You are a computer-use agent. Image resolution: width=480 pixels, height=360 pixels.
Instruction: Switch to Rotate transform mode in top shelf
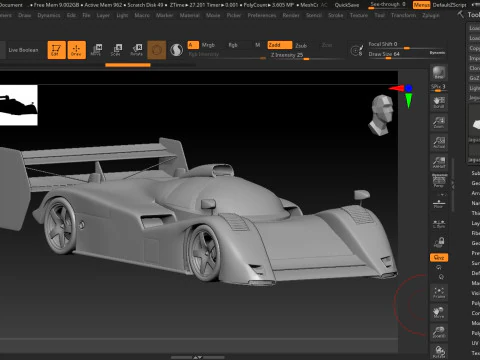136,50
